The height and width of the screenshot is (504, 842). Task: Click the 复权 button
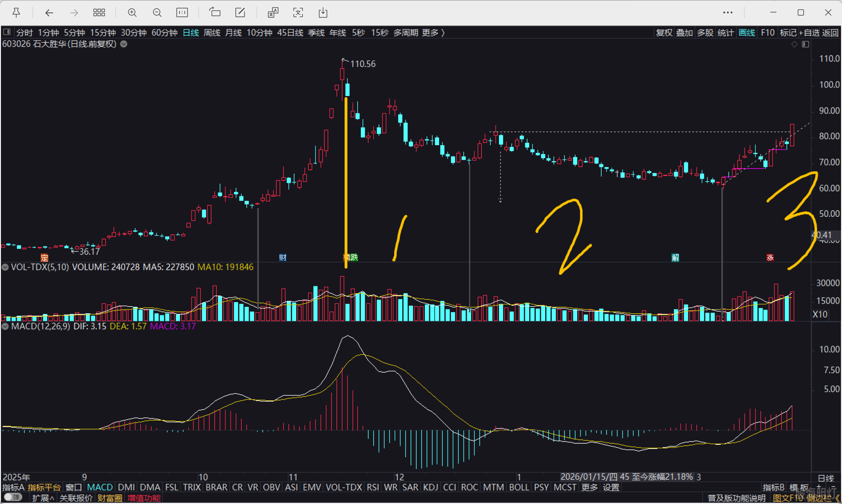click(664, 33)
